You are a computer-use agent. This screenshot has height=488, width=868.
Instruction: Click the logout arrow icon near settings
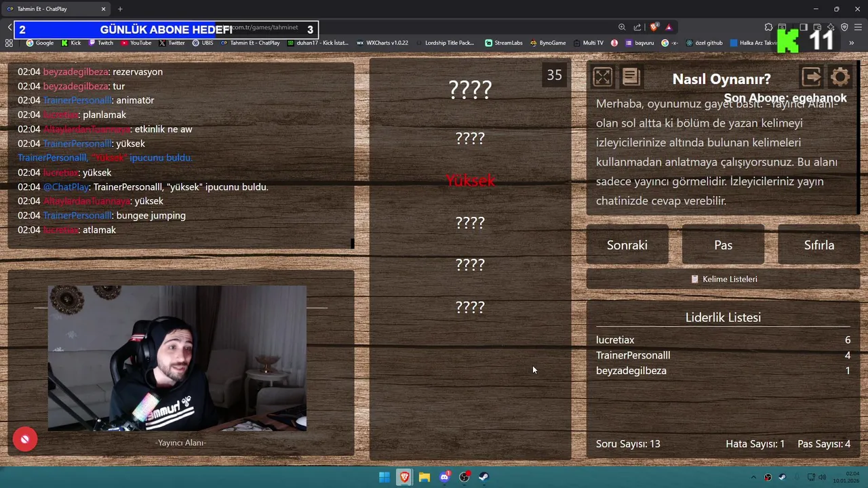pyautogui.click(x=812, y=77)
